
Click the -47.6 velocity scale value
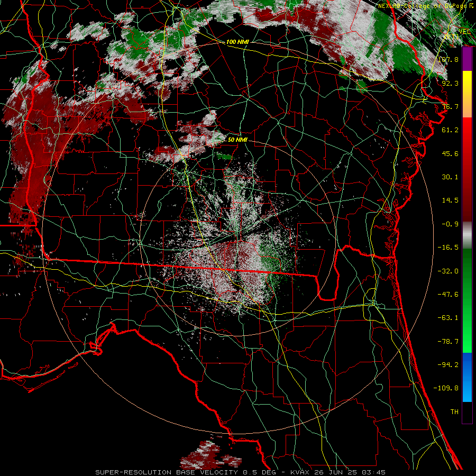(x=448, y=295)
